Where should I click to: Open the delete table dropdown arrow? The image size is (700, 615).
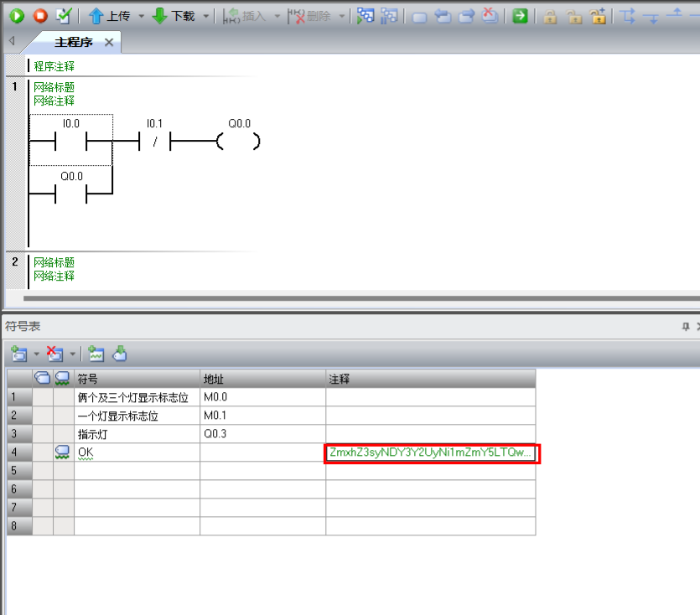[x=72, y=354]
